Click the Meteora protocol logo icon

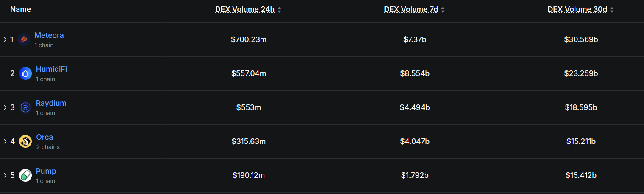click(x=24, y=39)
